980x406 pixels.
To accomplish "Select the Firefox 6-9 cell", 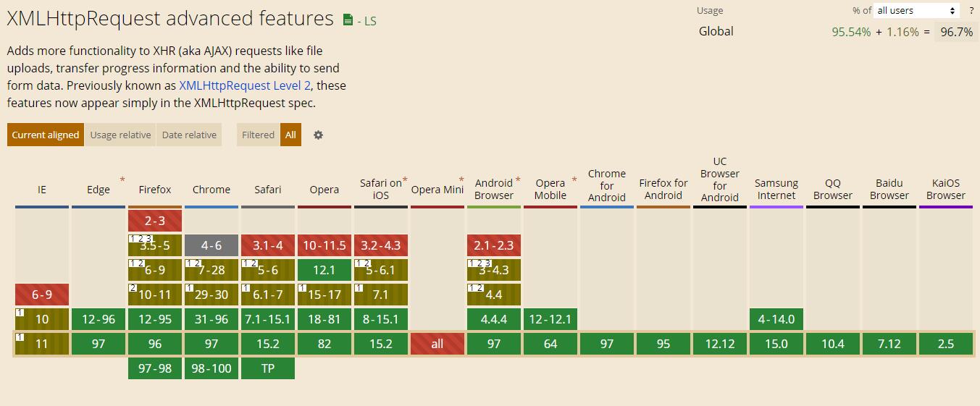I will 155,270.
